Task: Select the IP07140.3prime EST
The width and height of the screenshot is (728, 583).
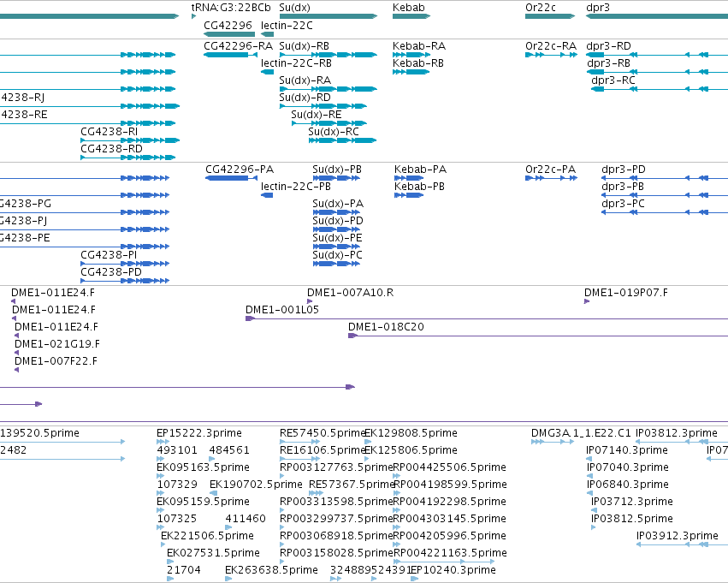Action: (x=589, y=459)
